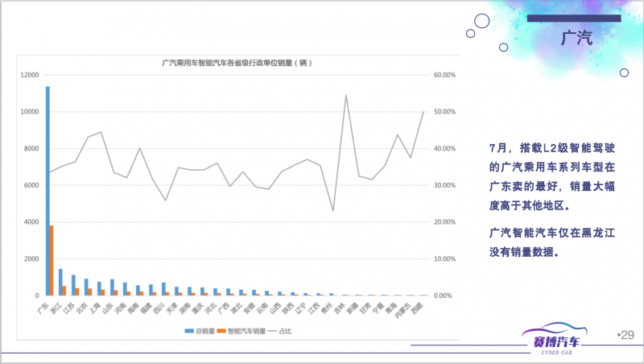Click the orange 智能汽车销量 legend swatch
The height and width of the screenshot is (364, 644).
pos(221,331)
